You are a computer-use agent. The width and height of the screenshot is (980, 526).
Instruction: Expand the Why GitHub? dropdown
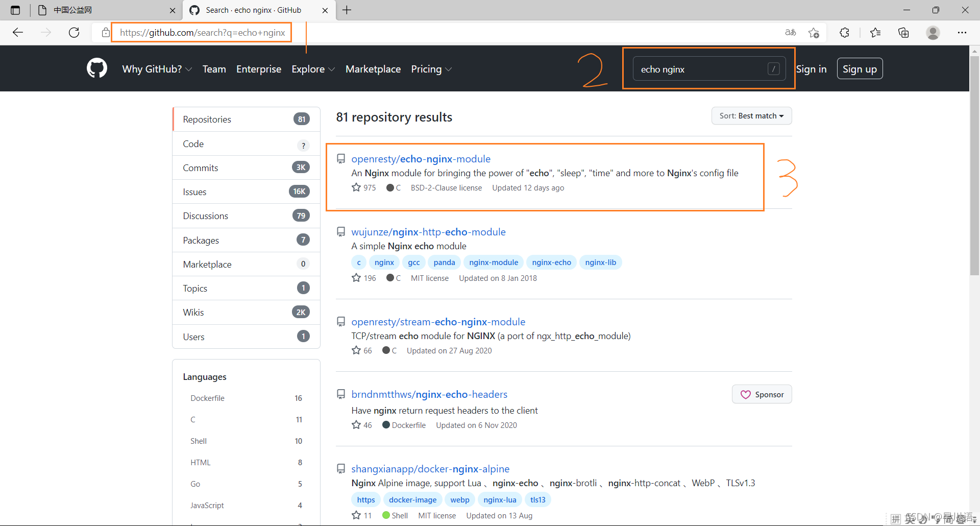157,69
